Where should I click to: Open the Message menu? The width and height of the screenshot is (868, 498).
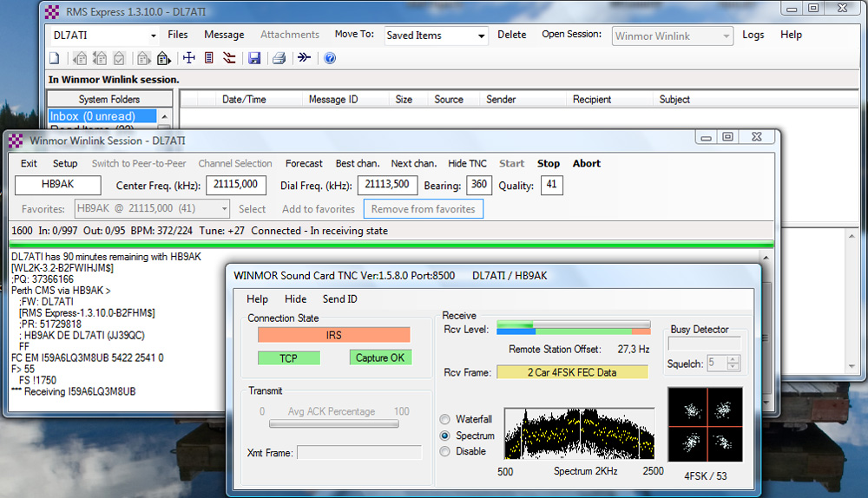click(224, 35)
